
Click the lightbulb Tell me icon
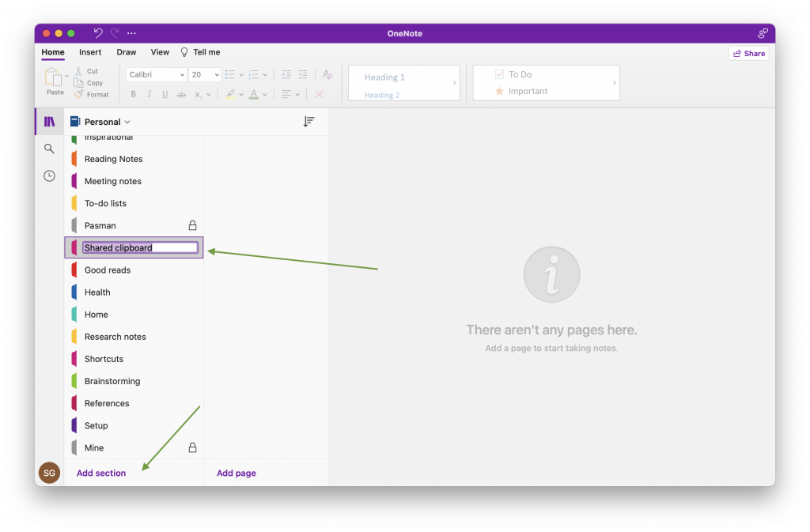(x=184, y=53)
